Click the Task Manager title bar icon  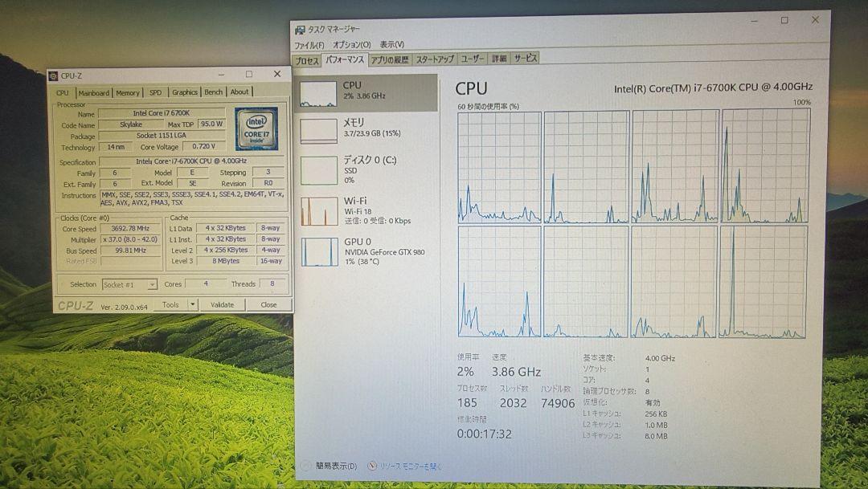coord(300,30)
